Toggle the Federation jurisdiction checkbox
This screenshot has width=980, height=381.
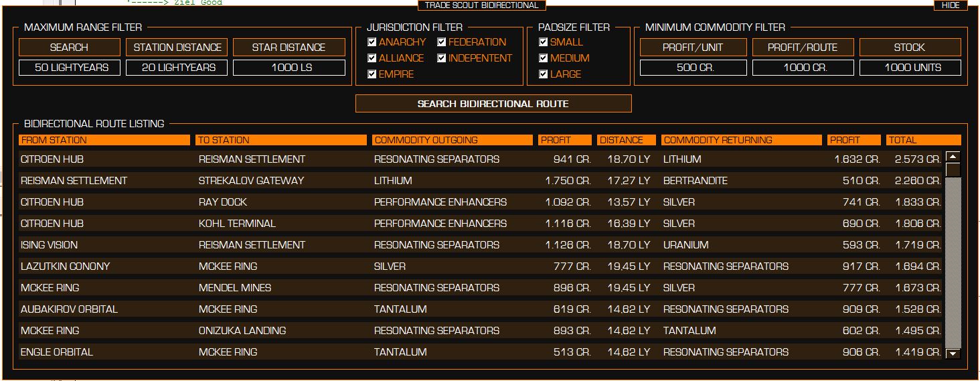tap(442, 42)
